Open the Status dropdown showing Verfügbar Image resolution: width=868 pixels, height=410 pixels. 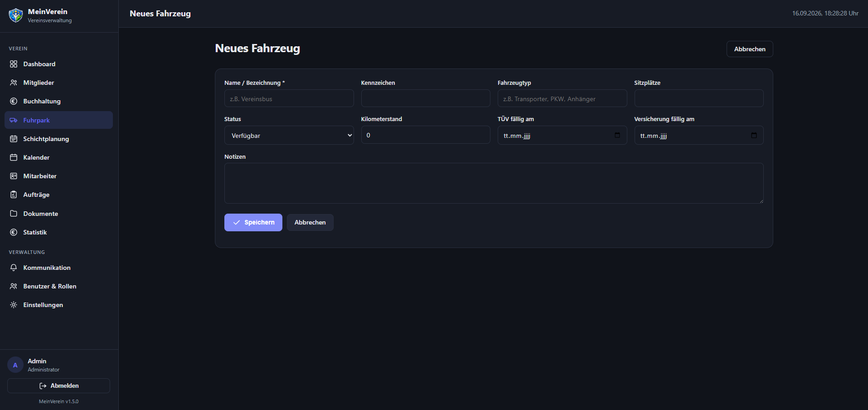click(289, 135)
